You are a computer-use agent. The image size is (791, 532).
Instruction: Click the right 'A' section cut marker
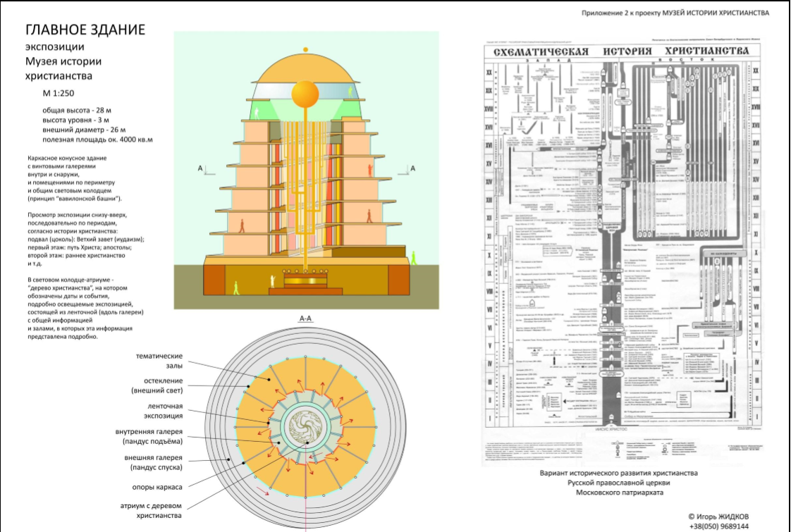tap(412, 168)
